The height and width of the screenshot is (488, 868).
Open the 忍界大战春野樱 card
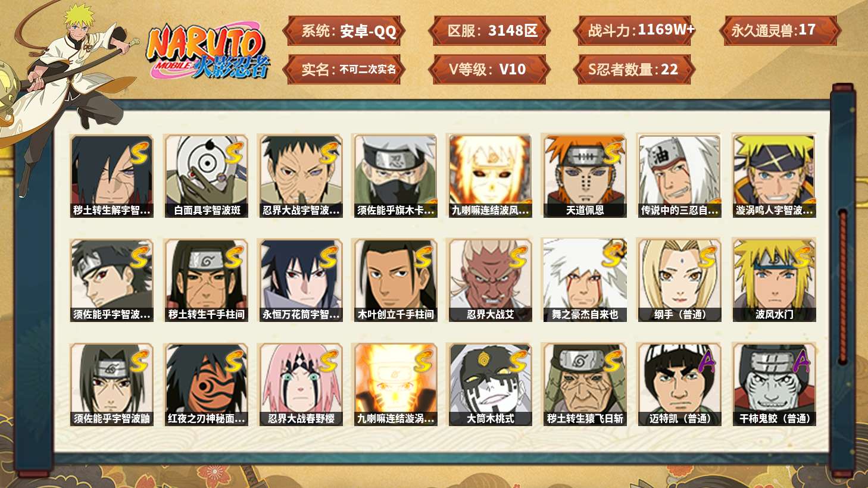point(301,384)
